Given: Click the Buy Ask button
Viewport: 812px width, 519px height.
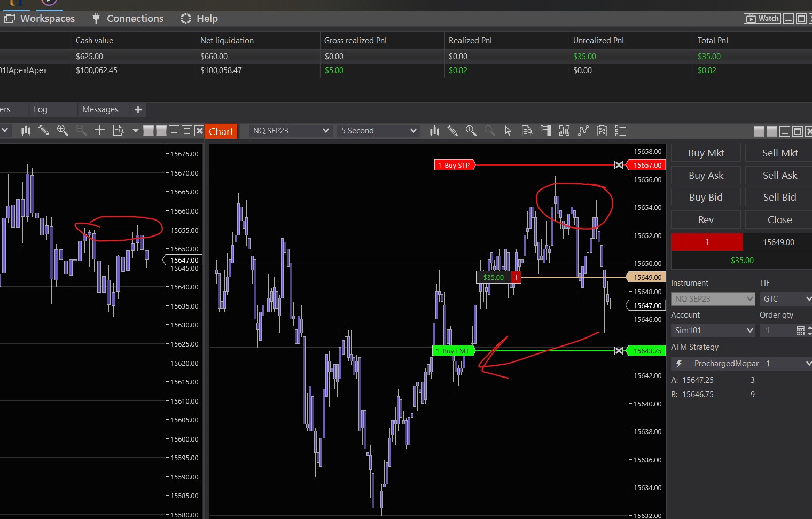Looking at the screenshot, I should click(706, 175).
